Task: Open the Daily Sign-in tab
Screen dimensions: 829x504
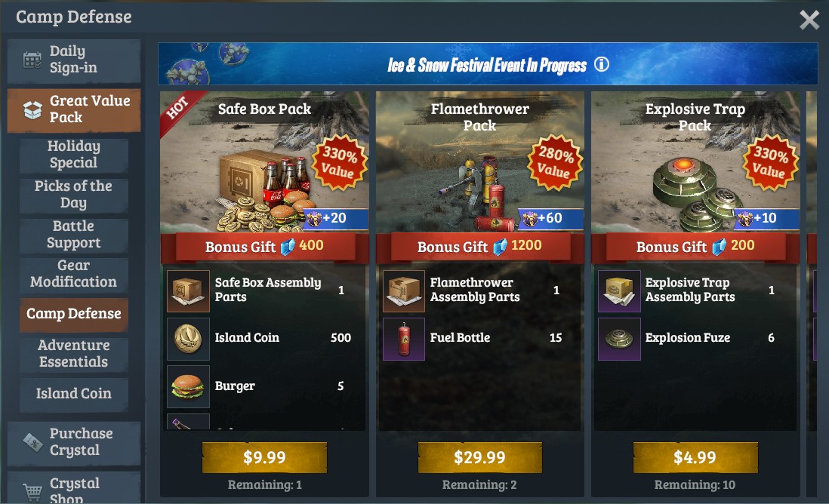Action: [x=74, y=60]
